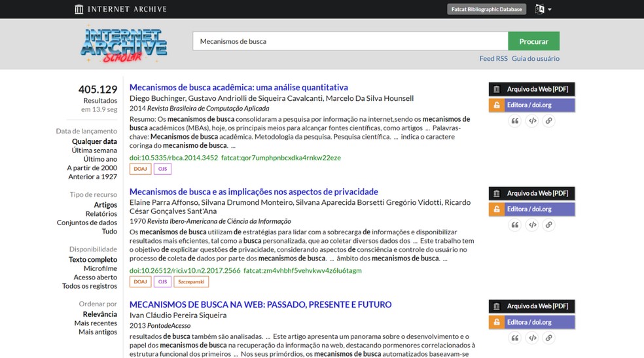This screenshot has height=358, width=644.
Task: Click the green Procurar button
Action: 533,41
